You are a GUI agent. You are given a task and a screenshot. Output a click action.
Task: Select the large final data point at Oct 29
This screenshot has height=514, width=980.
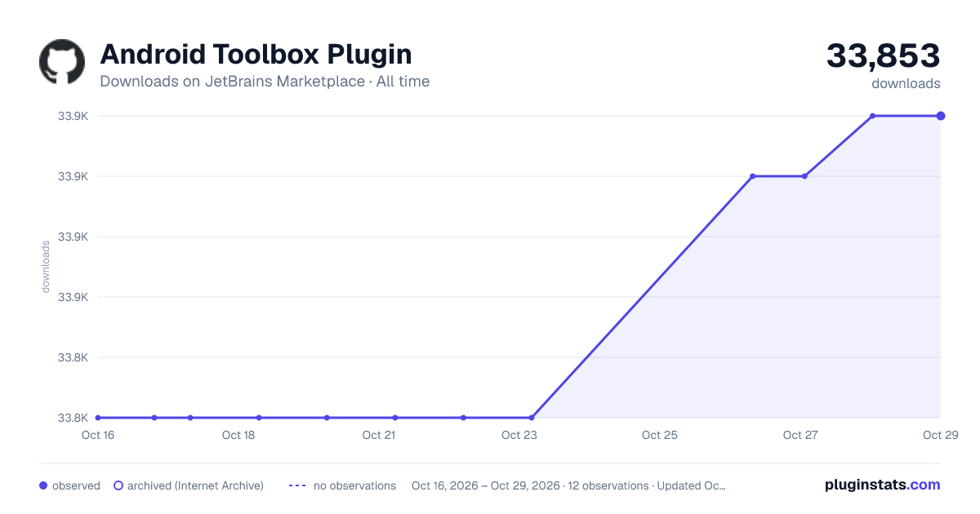point(941,116)
